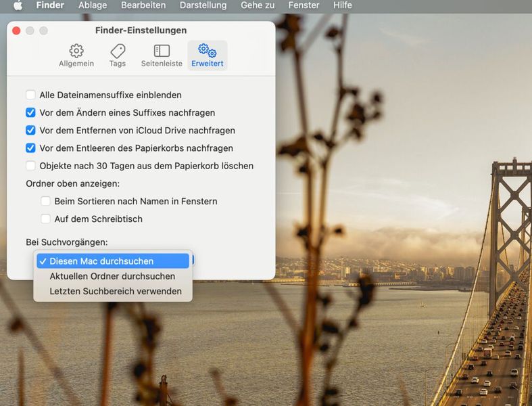This screenshot has width=532, height=406.
Task: Open the Gehe zu menu
Action: point(258,5)
